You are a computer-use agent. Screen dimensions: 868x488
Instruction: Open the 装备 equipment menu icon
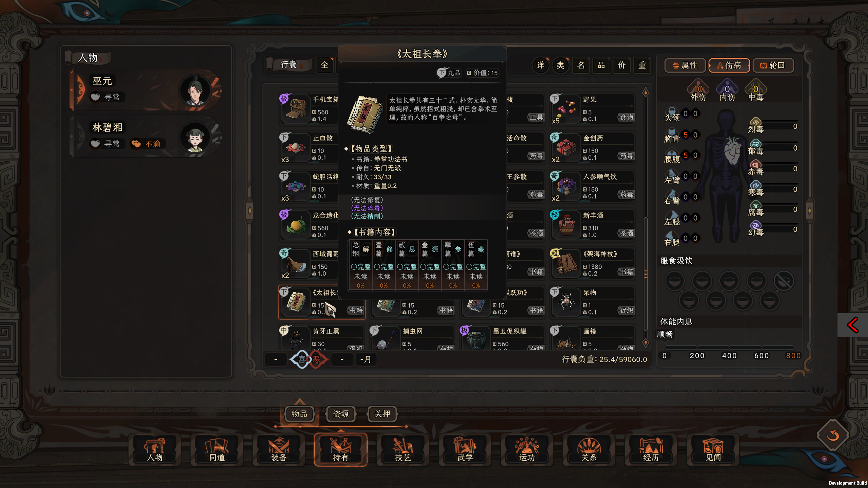click(279, 449)
